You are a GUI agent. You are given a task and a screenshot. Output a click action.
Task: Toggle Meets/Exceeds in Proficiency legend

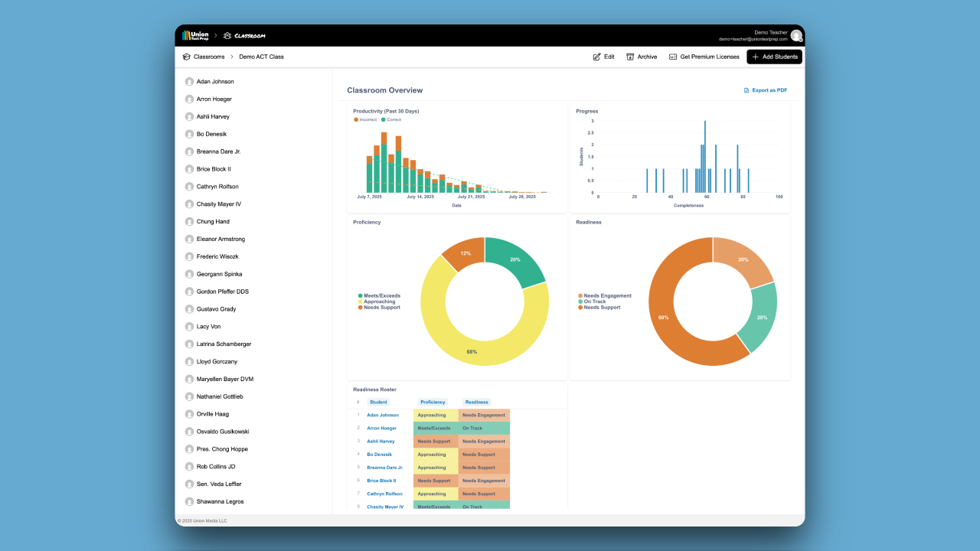click(x=379, y=295)
